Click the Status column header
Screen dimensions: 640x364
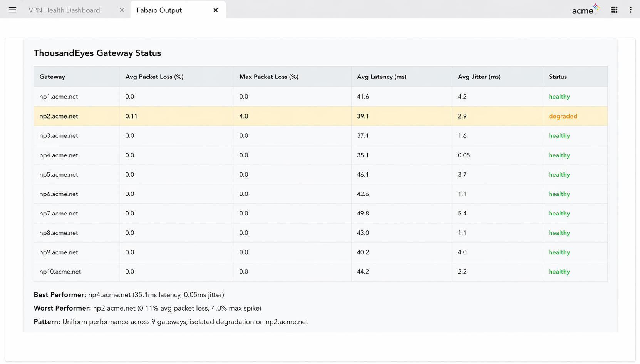(x=558, y=77)
